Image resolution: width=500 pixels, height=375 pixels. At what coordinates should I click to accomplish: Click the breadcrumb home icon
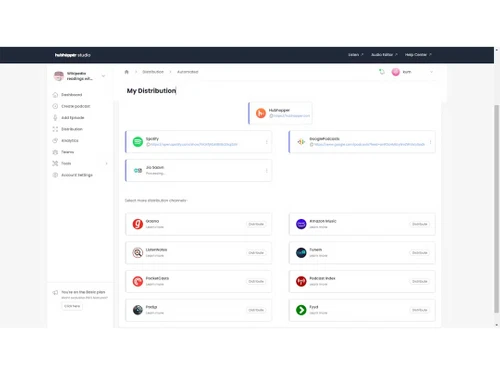pyautogui.click(x=127, y=72)
